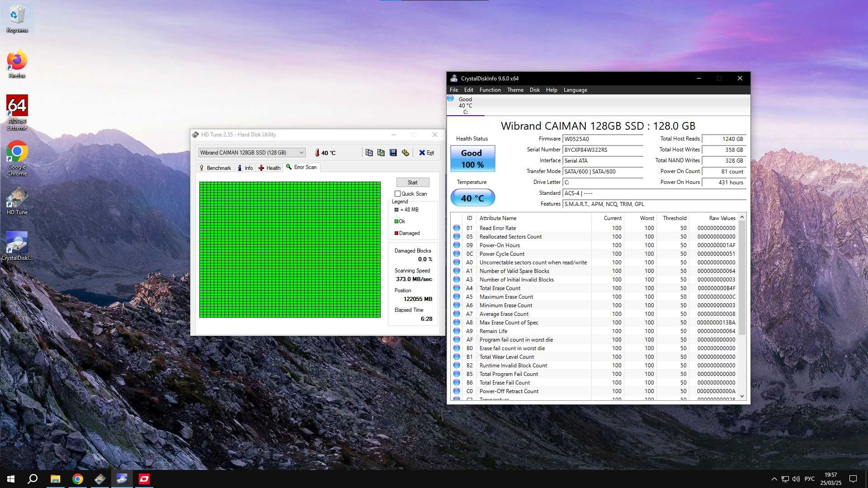Switch the РУС input language indicator
Viewport: 868px width, 488px height.
810,479
